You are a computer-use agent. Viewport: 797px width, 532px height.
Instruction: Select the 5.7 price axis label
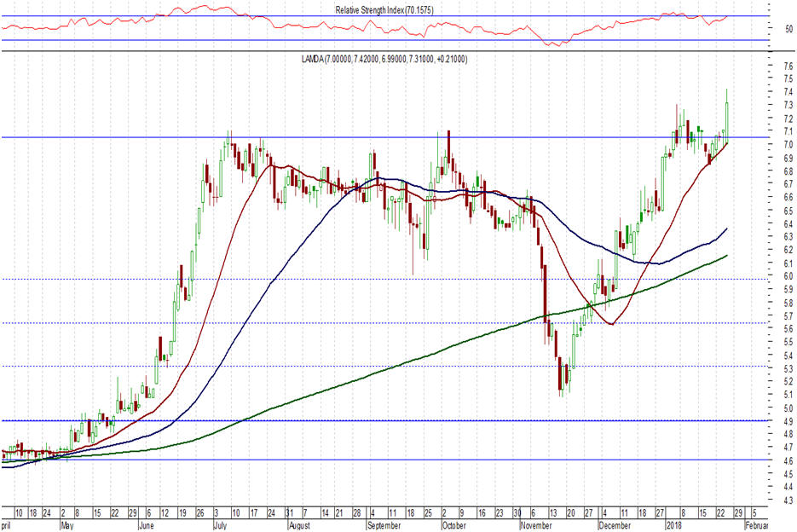[788, 315]
